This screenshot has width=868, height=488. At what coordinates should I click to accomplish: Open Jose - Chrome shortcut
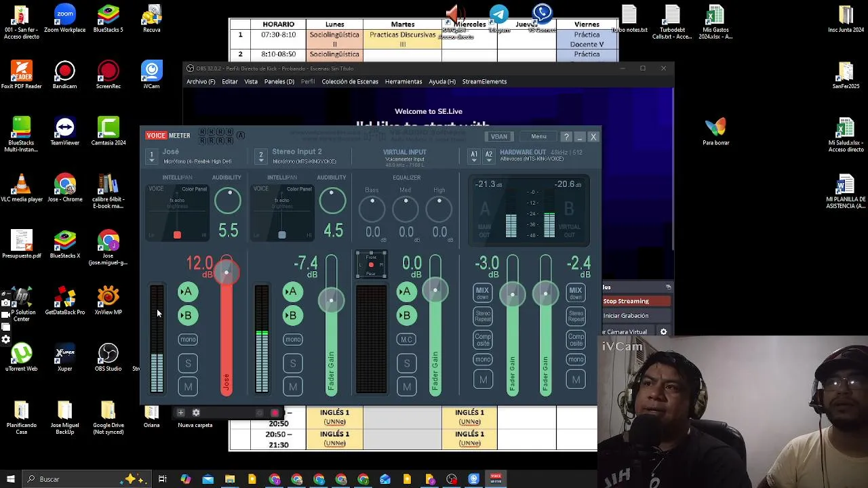65,188
